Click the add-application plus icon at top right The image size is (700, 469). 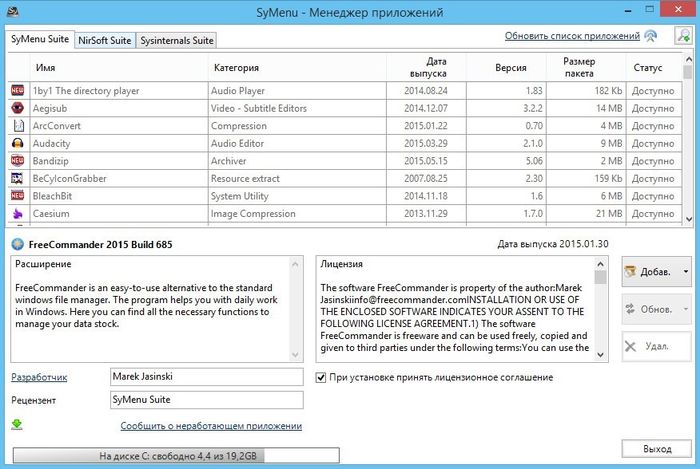click(x=683, y=37)
